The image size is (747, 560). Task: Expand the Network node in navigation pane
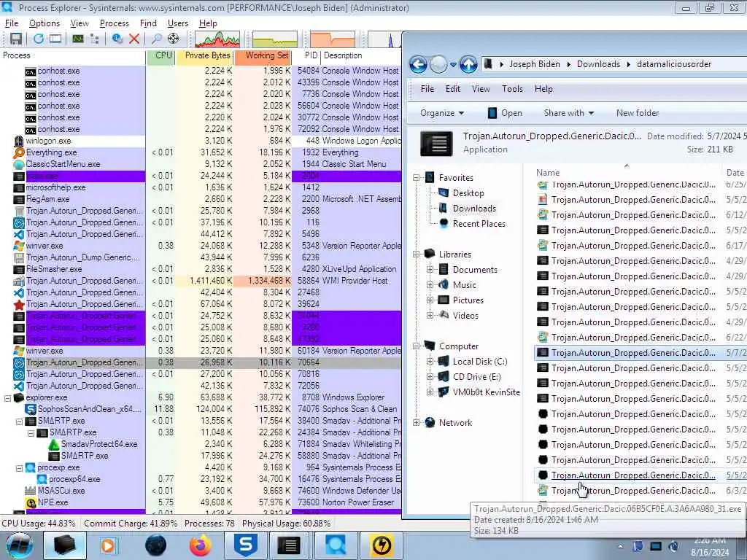coord(416,422)
